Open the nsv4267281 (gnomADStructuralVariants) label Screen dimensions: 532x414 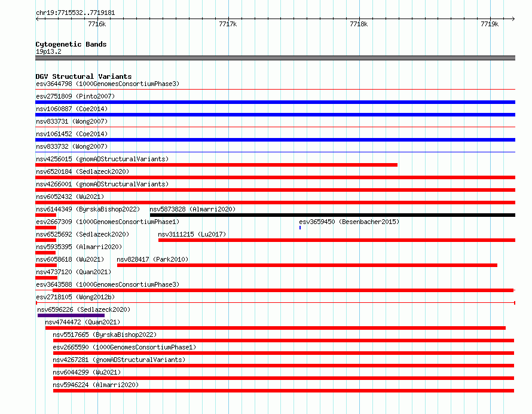(119, 360)
